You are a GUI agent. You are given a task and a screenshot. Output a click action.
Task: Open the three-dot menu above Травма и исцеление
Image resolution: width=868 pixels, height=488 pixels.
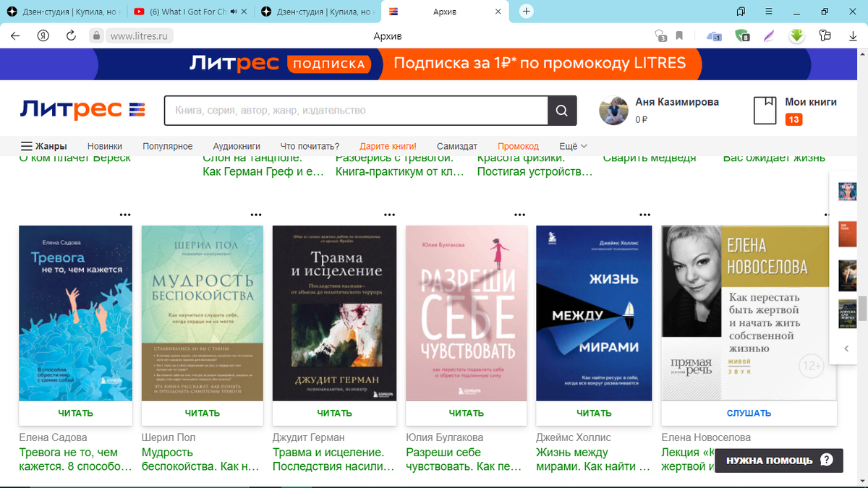pos(390,215)
